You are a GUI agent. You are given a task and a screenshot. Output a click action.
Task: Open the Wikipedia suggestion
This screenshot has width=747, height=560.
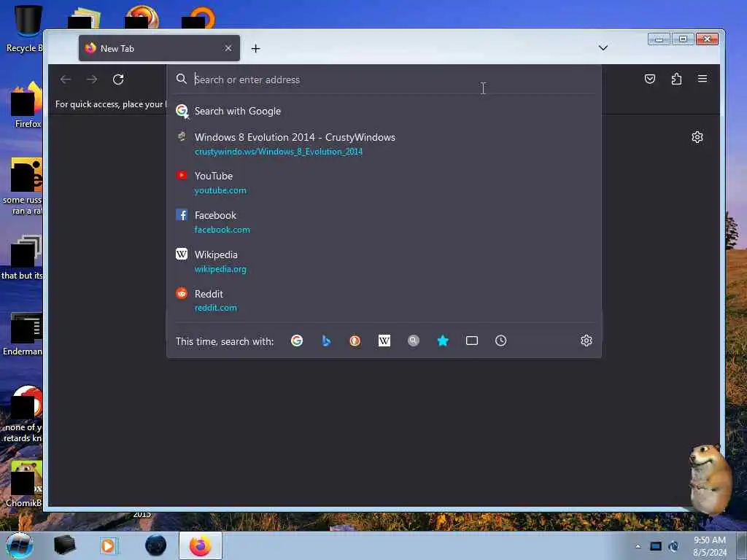tap(384, 262)
